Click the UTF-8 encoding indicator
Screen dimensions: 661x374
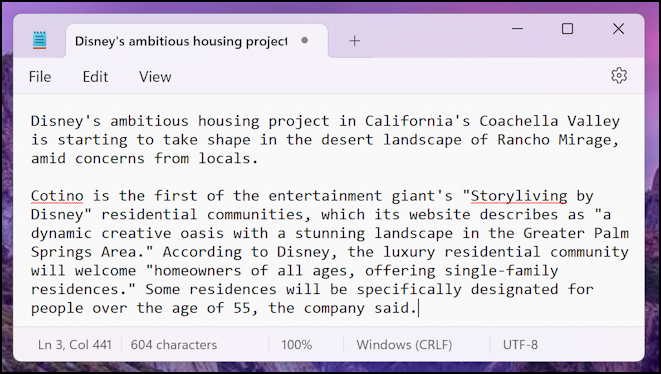click(520, 345)
